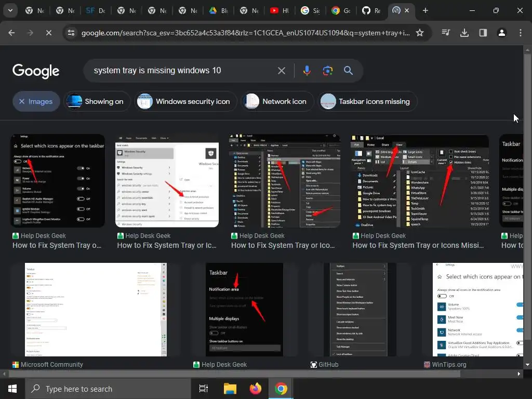Switch to the Chrome 'Gc' tab
The width and height of the screenshot is (532, 399).
341,10
